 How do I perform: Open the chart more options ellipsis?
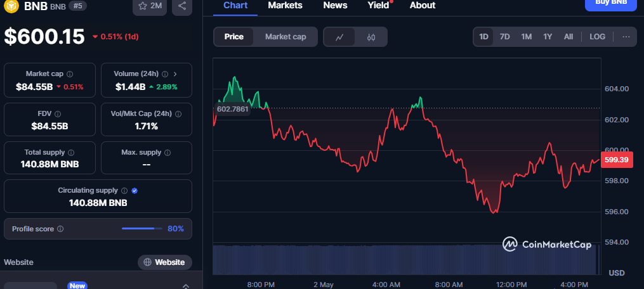click(x=626, y=37)
